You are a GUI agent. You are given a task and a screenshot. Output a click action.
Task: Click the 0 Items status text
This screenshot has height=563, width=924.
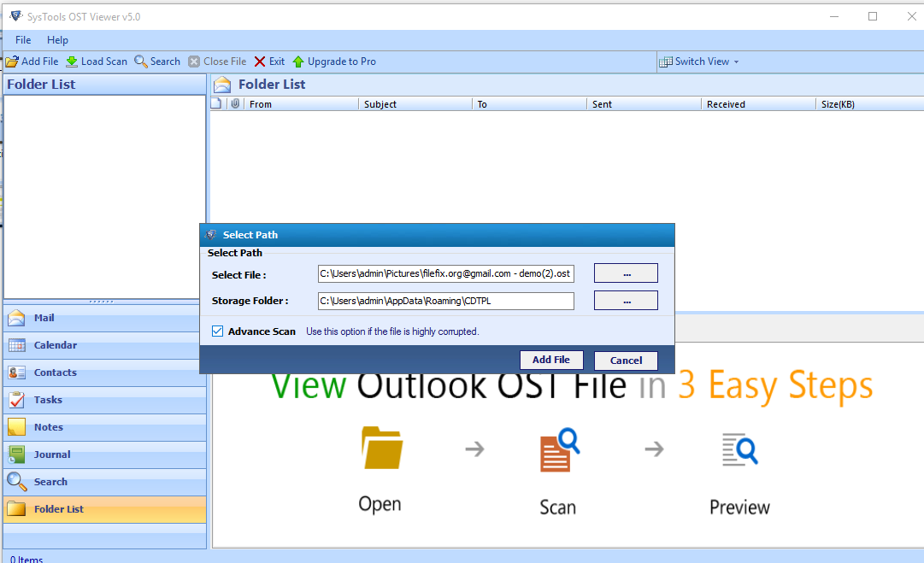coord(26,558)
